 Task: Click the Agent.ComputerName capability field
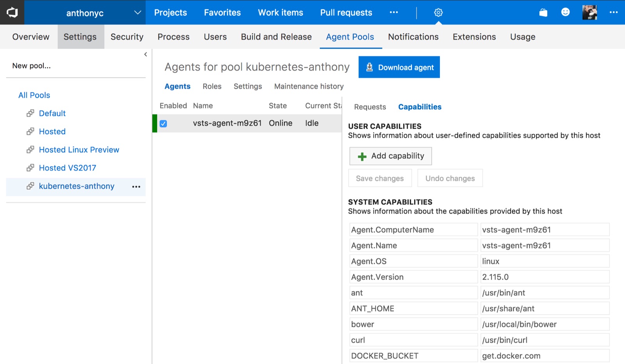tap(414, 229)
